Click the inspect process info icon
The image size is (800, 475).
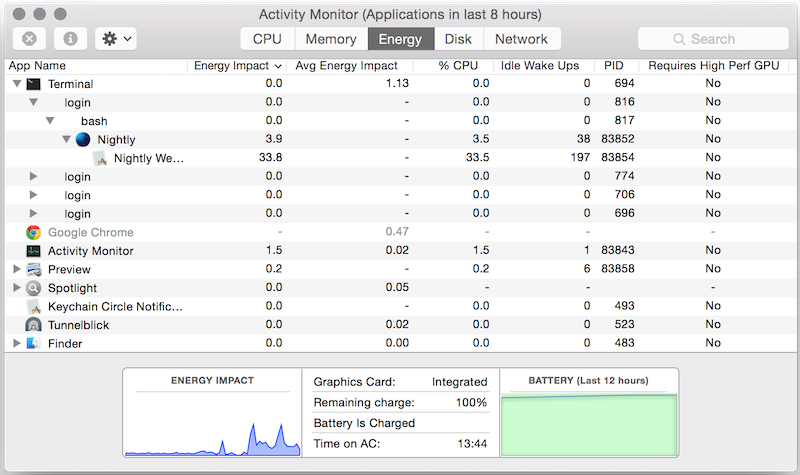click(71, 39)
